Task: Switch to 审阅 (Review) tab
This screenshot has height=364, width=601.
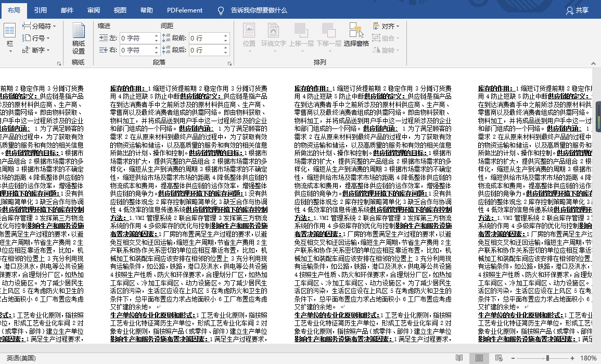Action: [x=94, y=10]
